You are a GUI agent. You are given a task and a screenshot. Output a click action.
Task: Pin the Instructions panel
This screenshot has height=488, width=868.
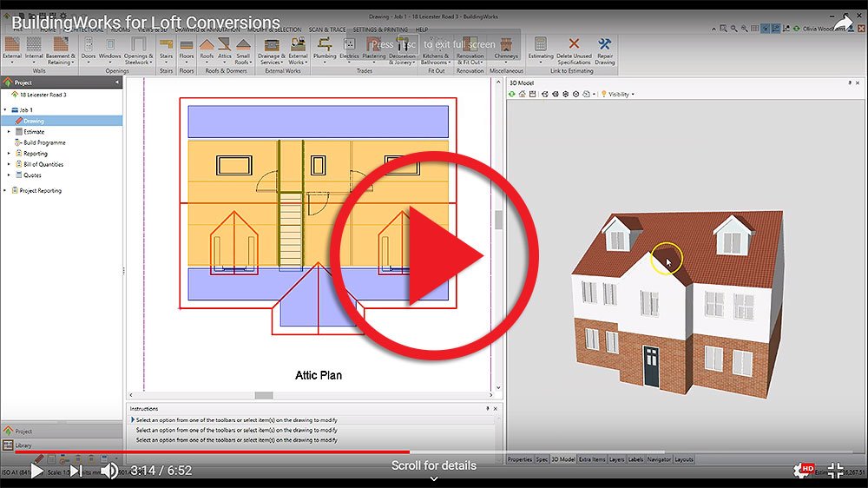pos(487,408)
